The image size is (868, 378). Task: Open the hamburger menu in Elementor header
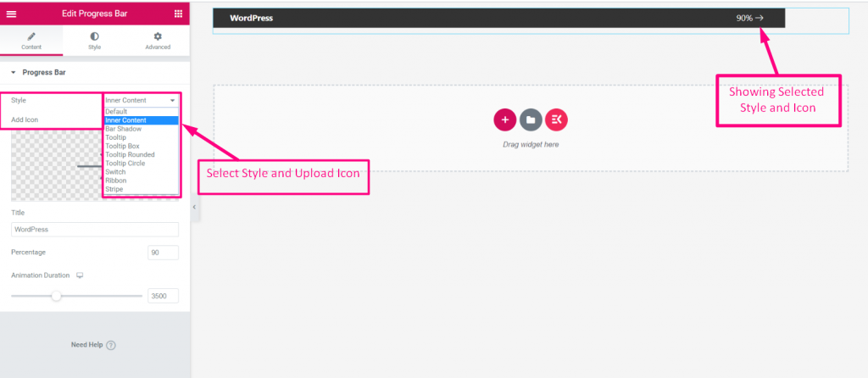click(x=11, y=14)
